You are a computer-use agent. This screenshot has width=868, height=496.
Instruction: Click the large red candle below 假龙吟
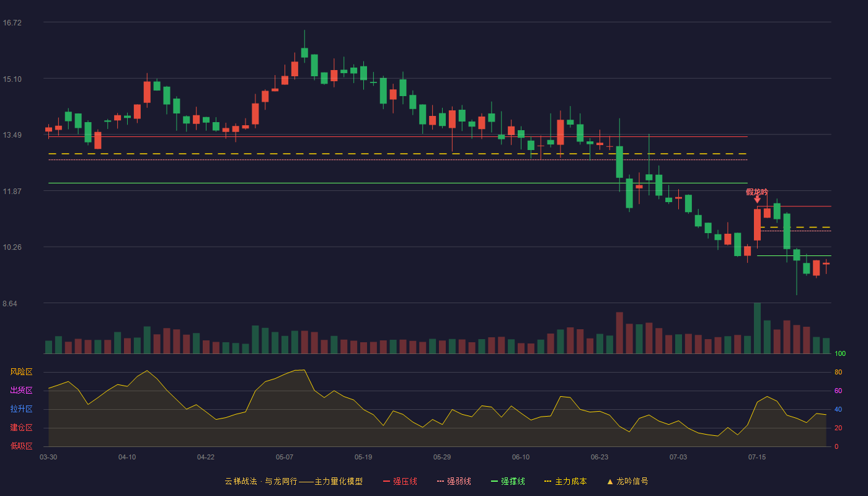[x=757, y=224]
